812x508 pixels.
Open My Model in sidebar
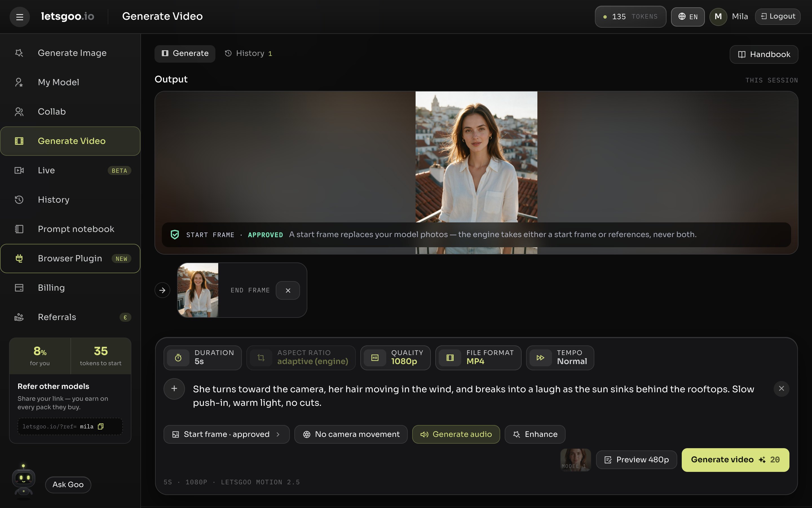pyautogui.click(x=70, y=82)
